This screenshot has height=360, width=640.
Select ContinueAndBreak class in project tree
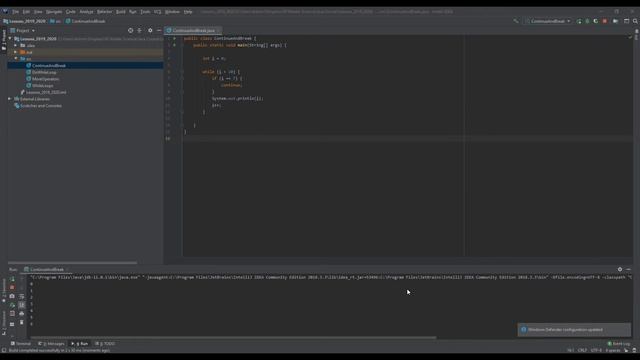coord(49,65)
